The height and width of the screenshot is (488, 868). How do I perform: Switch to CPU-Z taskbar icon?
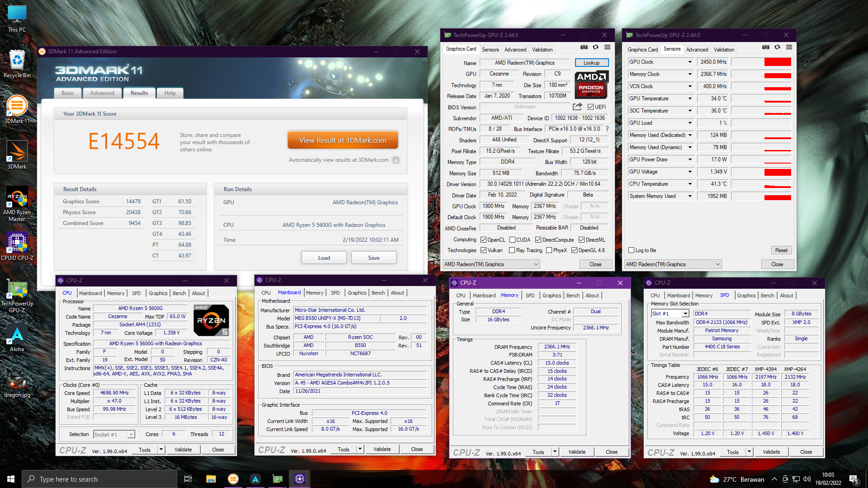tap(300, 479)
